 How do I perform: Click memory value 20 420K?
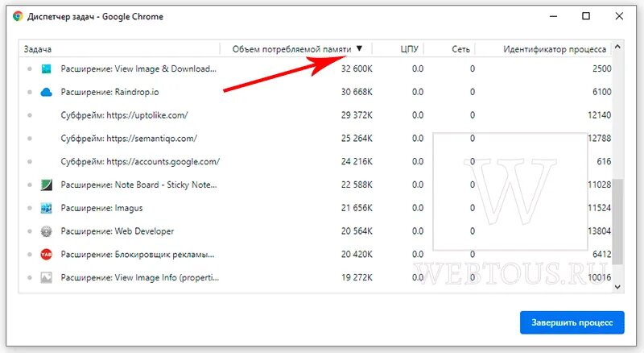tap(357, 254)
